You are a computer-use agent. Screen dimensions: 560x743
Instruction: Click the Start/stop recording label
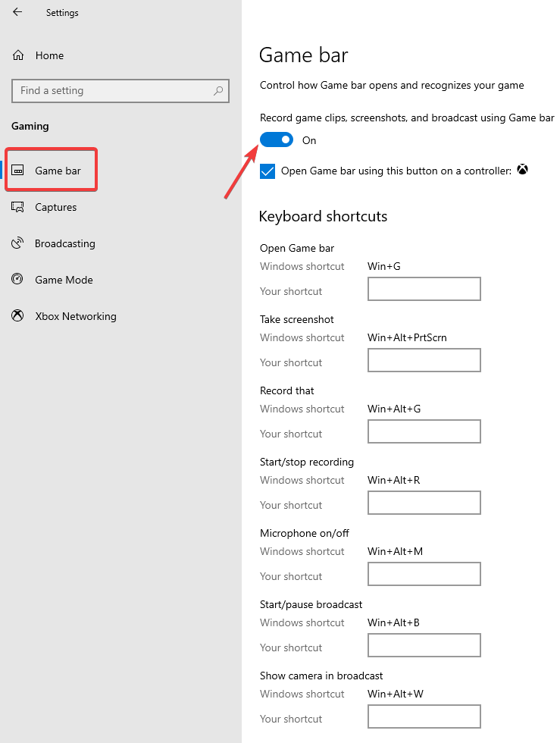(x=307, y=462)
